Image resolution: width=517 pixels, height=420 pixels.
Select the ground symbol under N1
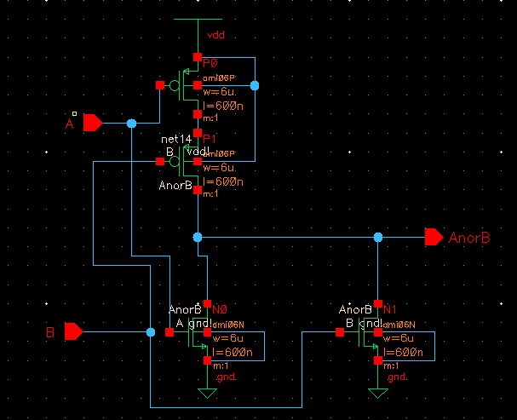(378, 393)
